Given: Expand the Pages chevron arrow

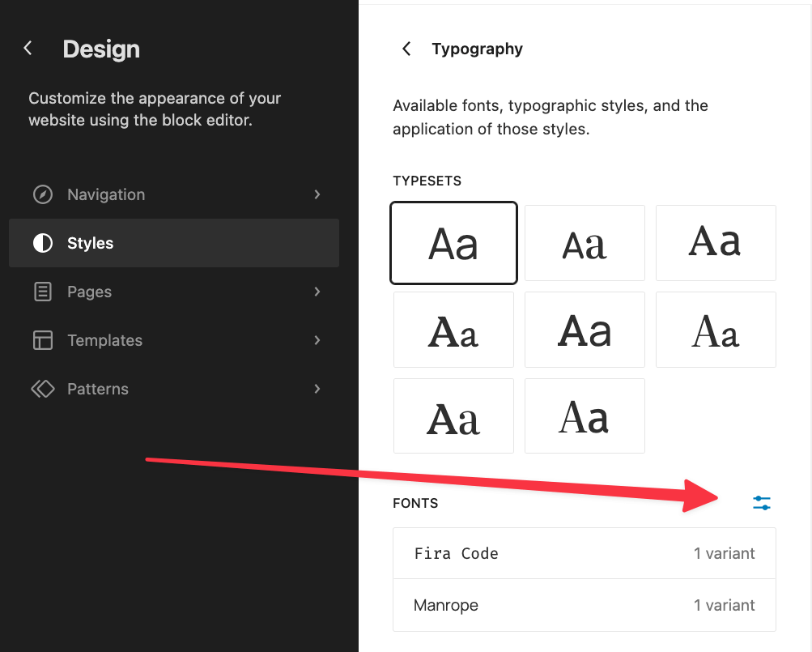Looking at the screenshot, I should click(x=317, y=292).
